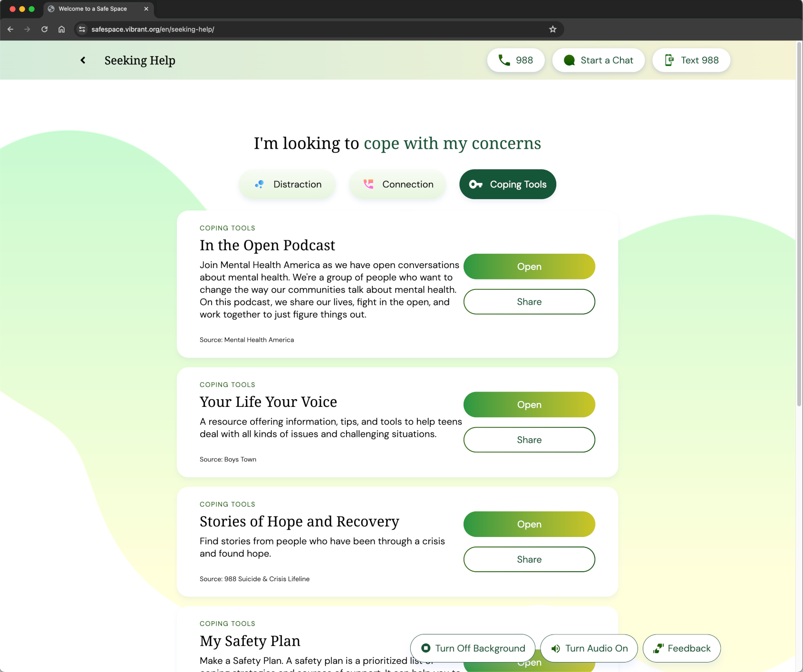803x672 pixels.
Task: Turn off the animated background
Action: (x=473, y=648)
